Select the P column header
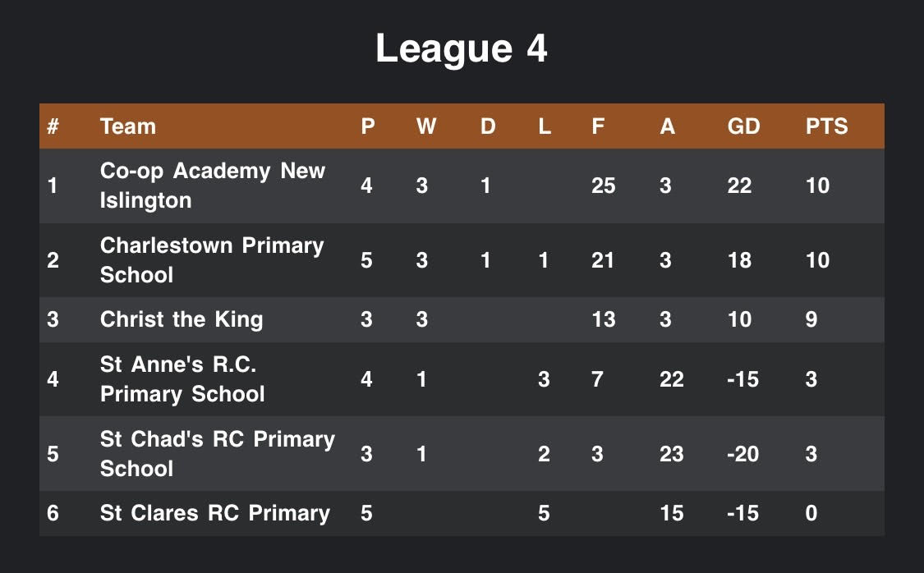This screenshot has width=924, height=573. click(368, 126)
